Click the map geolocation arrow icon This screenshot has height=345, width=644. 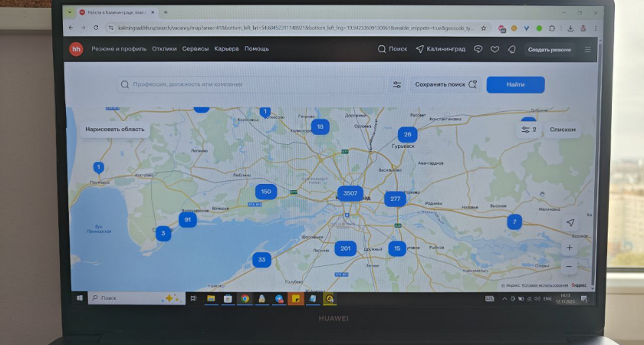[x=570, y=222]
